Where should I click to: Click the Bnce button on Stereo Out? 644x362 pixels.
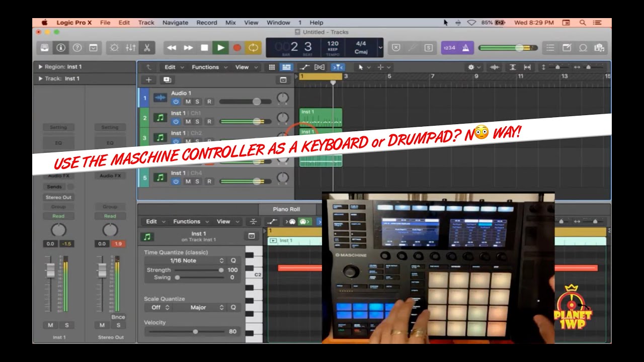[x=118, y=317]
